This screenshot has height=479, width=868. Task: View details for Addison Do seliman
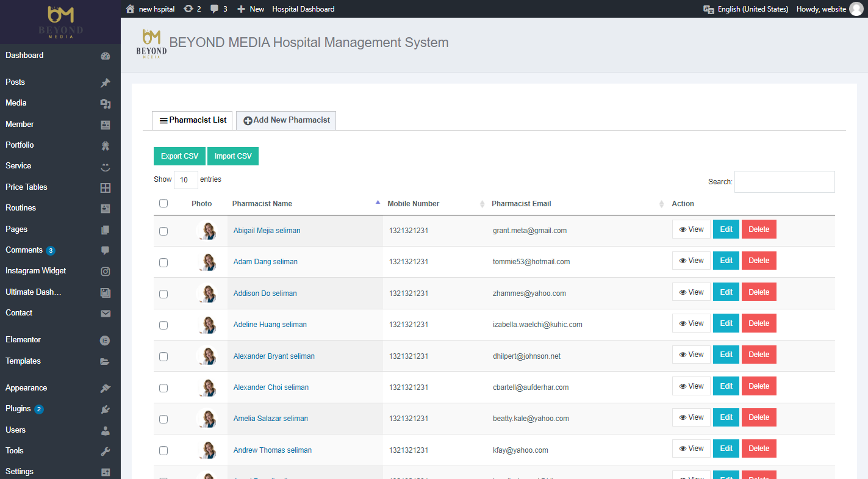(691, 292)
